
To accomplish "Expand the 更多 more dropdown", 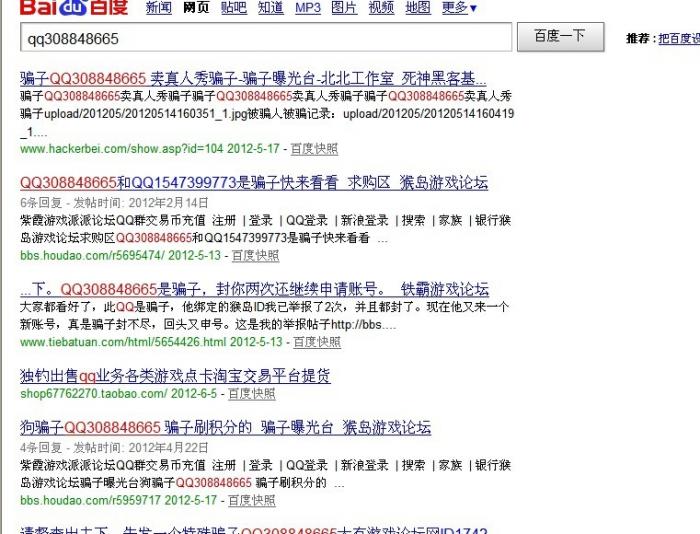I will (459, 8).
